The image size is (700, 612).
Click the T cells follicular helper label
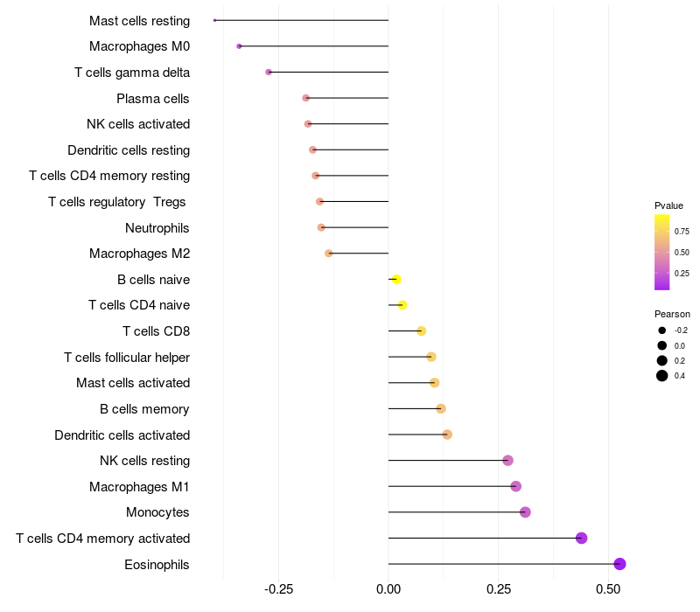(x=127, y=357)
